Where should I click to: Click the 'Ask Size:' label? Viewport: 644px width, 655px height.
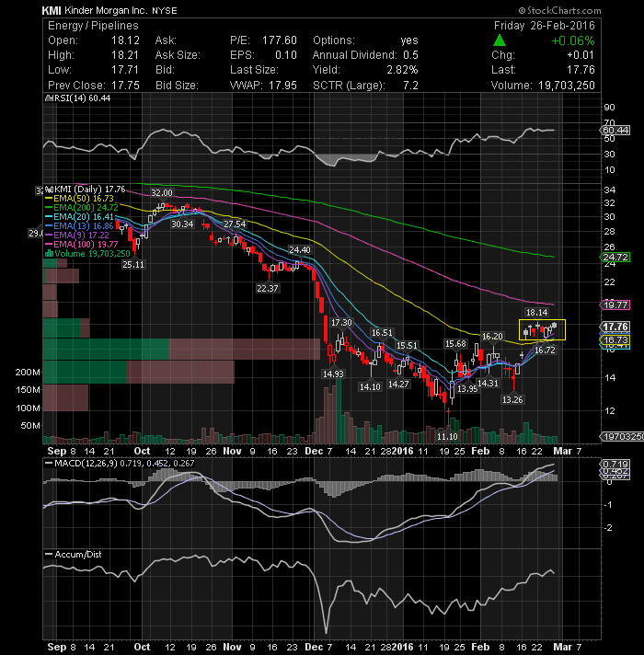(x=178, y=55)
